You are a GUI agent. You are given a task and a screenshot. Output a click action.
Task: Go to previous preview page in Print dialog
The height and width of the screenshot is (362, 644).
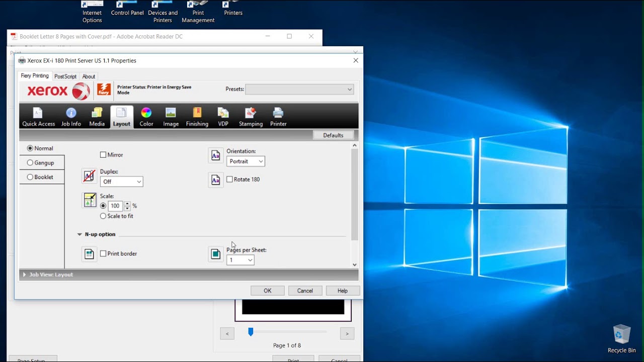[227, 333]
